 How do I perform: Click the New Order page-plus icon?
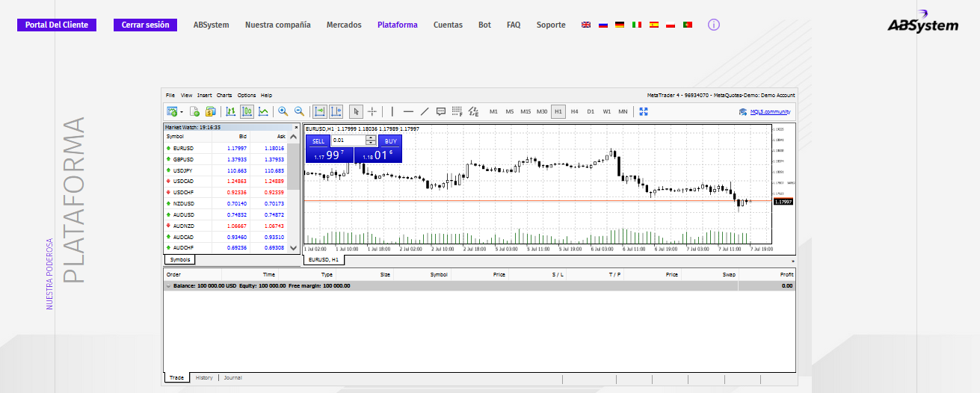194,111
